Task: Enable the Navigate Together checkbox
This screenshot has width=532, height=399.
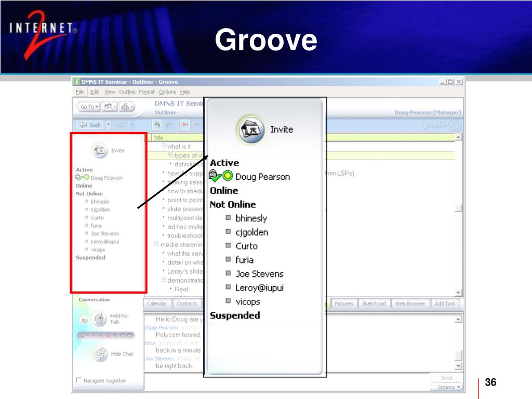Action: (x=79, y=380)
